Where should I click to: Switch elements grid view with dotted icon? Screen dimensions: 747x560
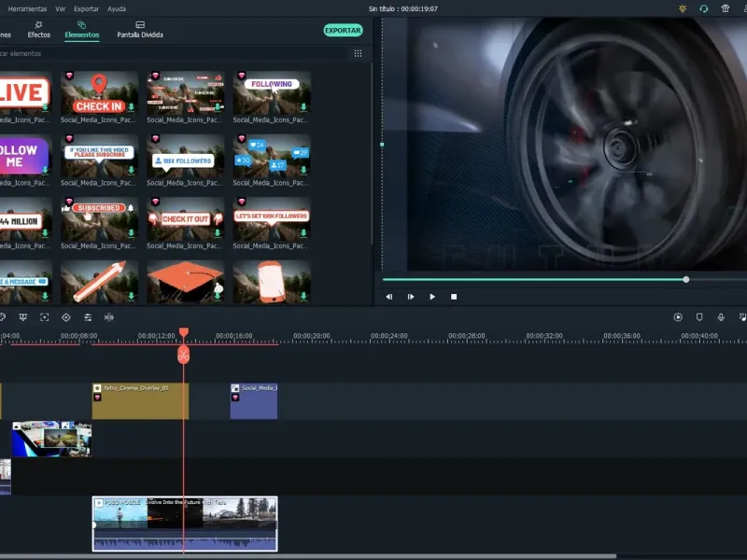coord(358,53)
